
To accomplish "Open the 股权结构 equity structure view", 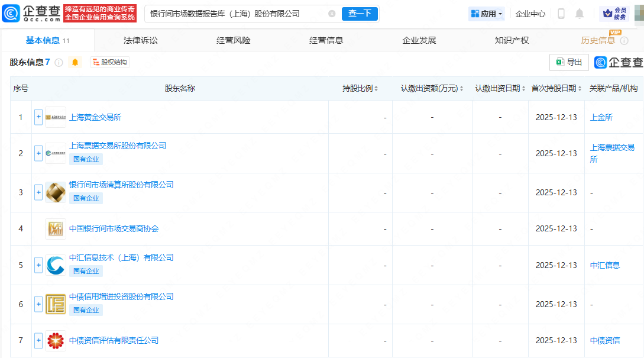I will click(109, 63).
